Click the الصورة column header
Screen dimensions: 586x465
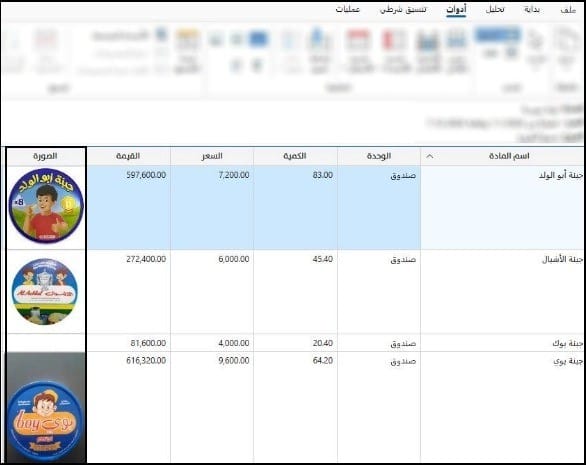pyautogui.click(x=45, y=156)
